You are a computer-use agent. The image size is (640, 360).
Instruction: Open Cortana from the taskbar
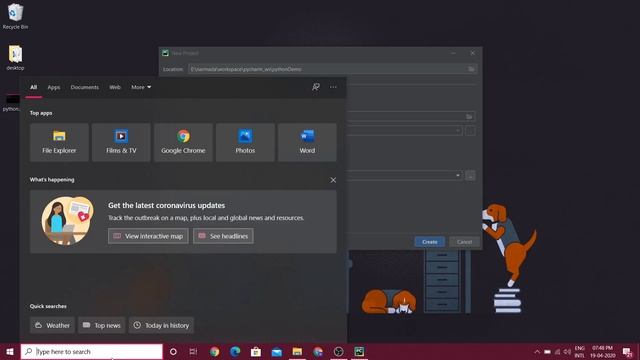[173, 351]
